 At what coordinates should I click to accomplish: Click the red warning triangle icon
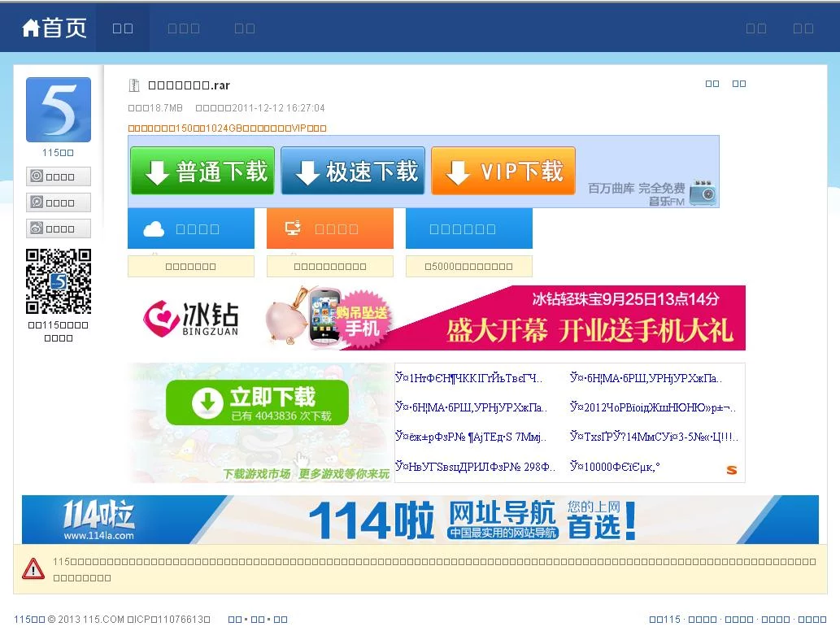pyautogui.click(x=33, y=569)
